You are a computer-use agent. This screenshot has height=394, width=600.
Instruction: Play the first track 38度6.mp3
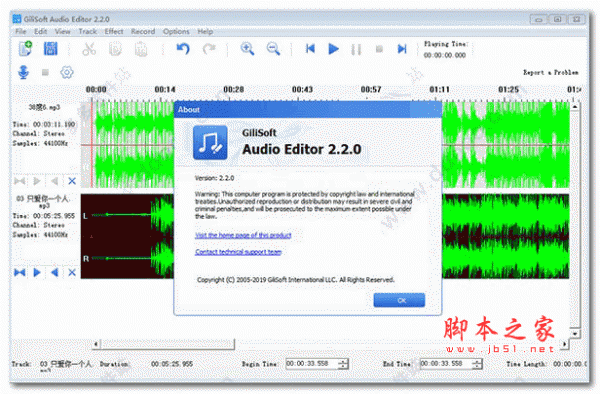coord(37,181)
